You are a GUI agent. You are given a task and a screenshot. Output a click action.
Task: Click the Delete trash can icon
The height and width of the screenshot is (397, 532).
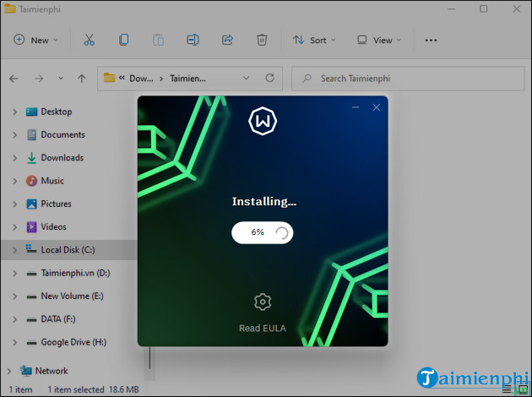pyautogui.click(x=262, y=40)
